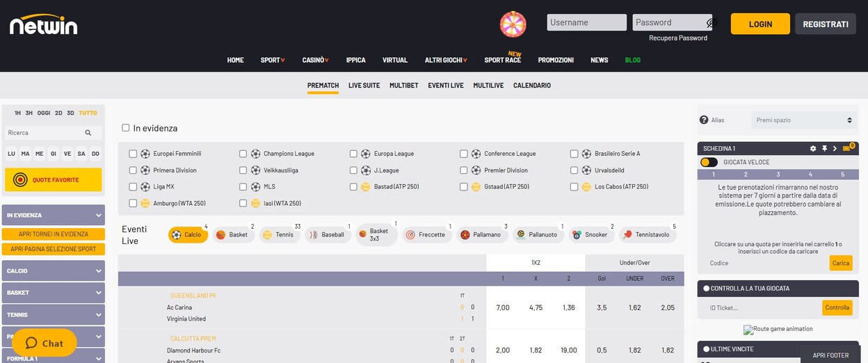Image resolution: width=868 pixels, height=363 pixels.
Task: Click the Quote Favorite target icon
Action: click(x=20, y=180)
